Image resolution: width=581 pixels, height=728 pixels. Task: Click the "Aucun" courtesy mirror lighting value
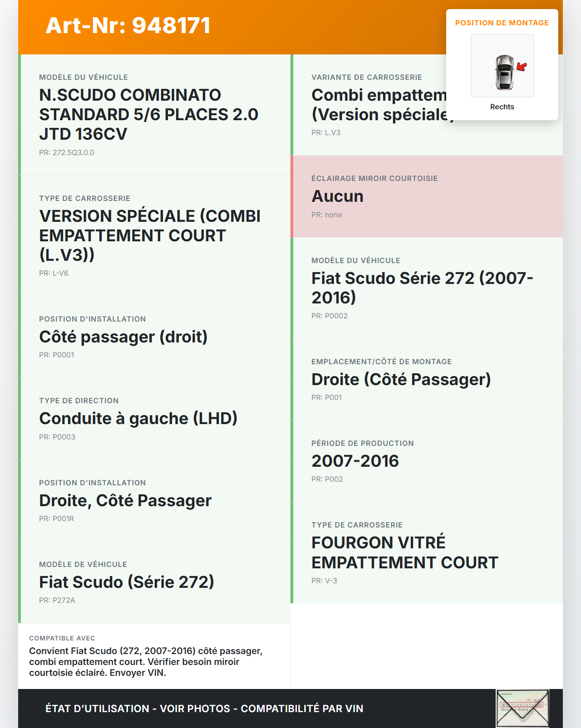[337, 196]
